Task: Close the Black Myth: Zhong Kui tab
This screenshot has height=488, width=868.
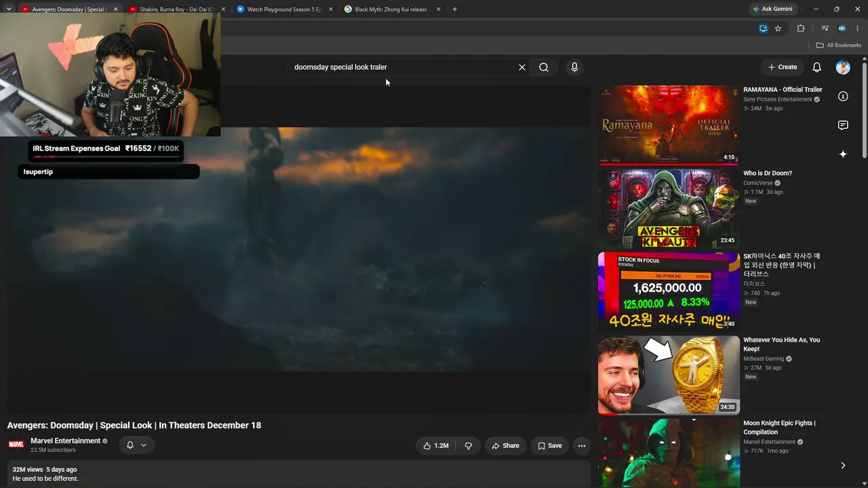Action: 438,9
